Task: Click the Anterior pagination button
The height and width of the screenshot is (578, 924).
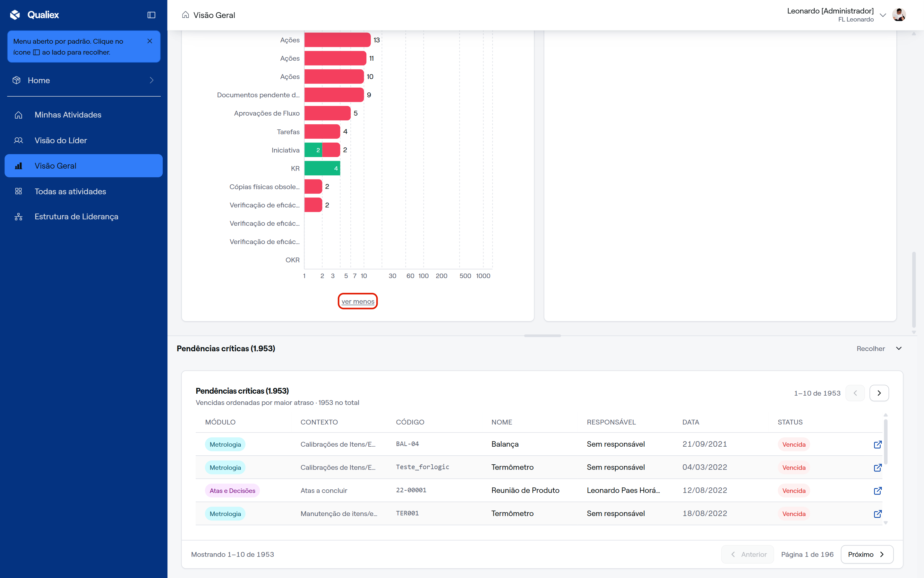Action: point(748,554)
